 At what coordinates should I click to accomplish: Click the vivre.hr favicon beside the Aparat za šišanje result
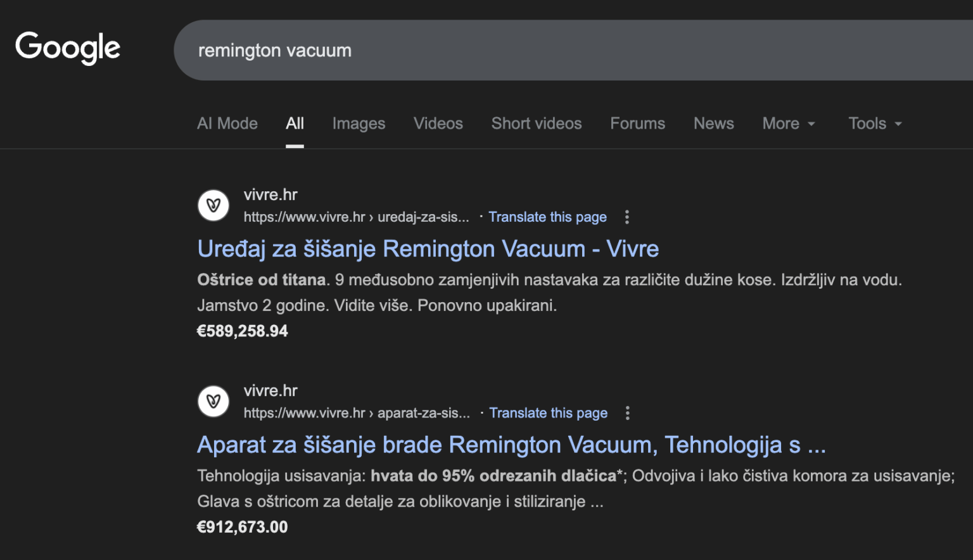(x=213, y=402)
